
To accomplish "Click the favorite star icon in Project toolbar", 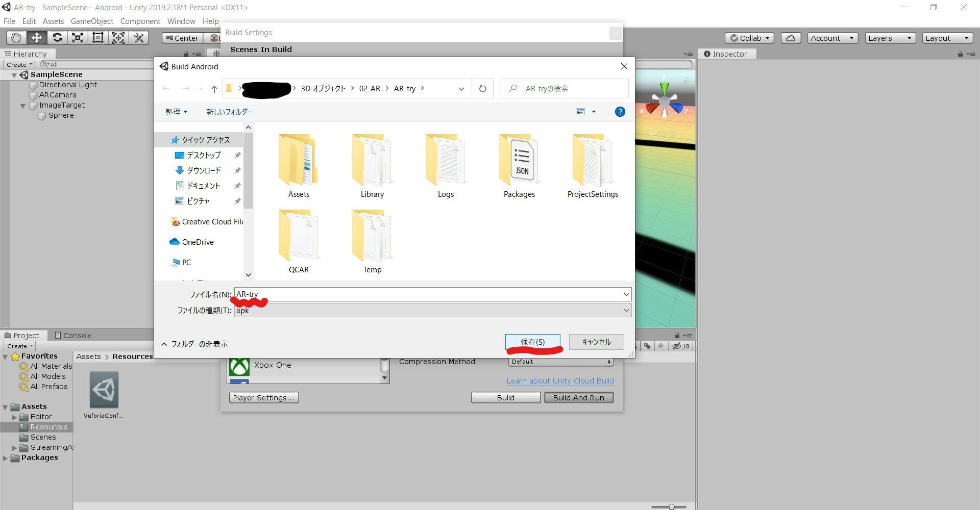I will click(x=660, y=346).
